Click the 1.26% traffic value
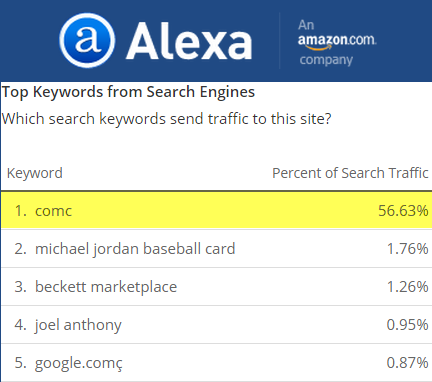 click(407, 287)
